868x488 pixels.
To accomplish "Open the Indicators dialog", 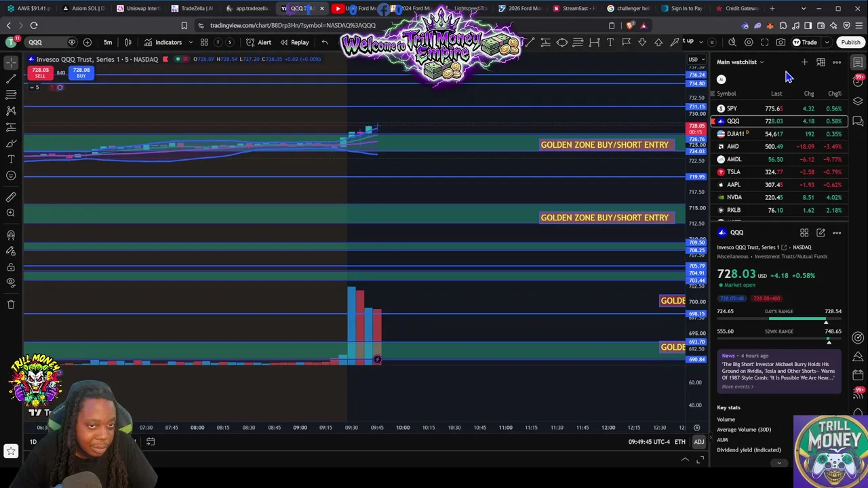I will coord(163,42).
